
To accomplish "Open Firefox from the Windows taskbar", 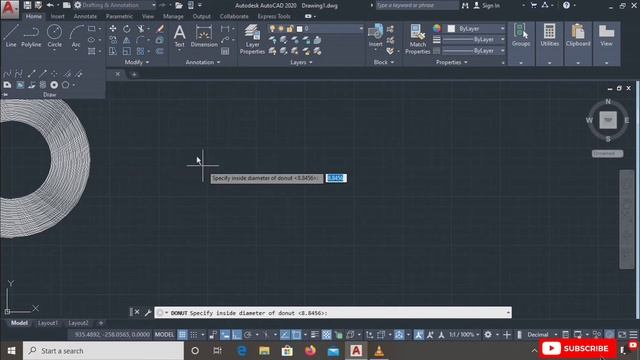I will tap(310, 351).
